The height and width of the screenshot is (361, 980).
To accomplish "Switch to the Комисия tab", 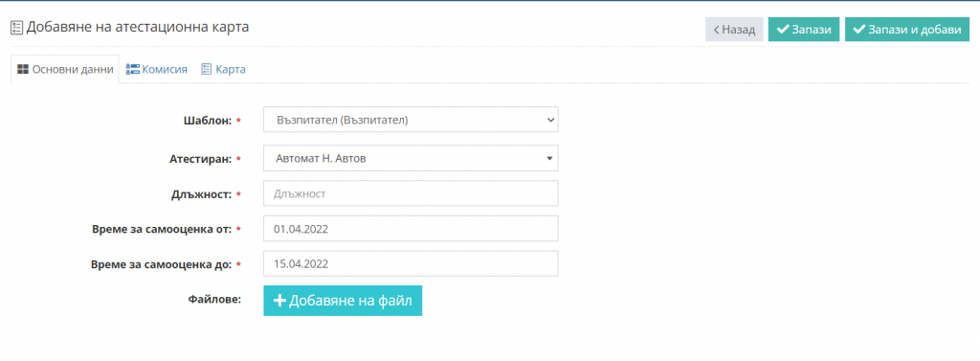I will (156, 70).
